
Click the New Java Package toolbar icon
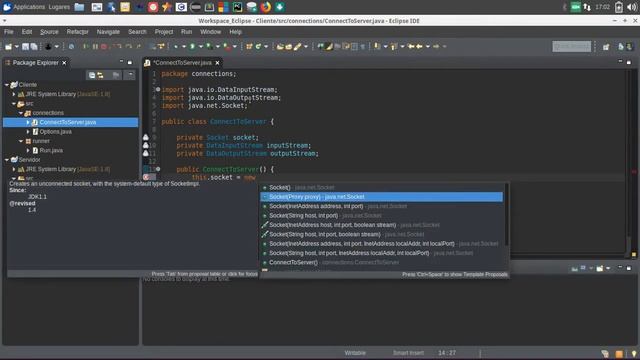point(249,47)
